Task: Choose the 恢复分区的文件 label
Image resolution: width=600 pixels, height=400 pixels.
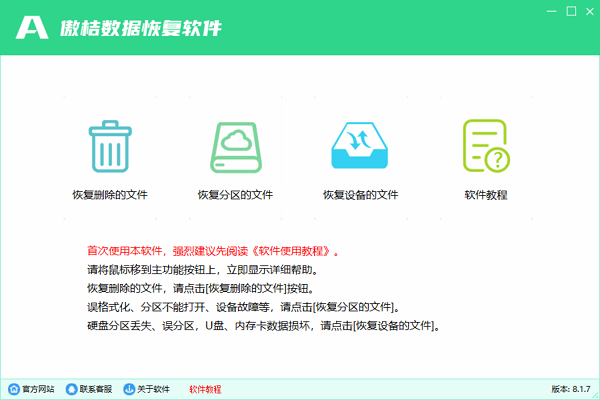Action: pos(235,195)
